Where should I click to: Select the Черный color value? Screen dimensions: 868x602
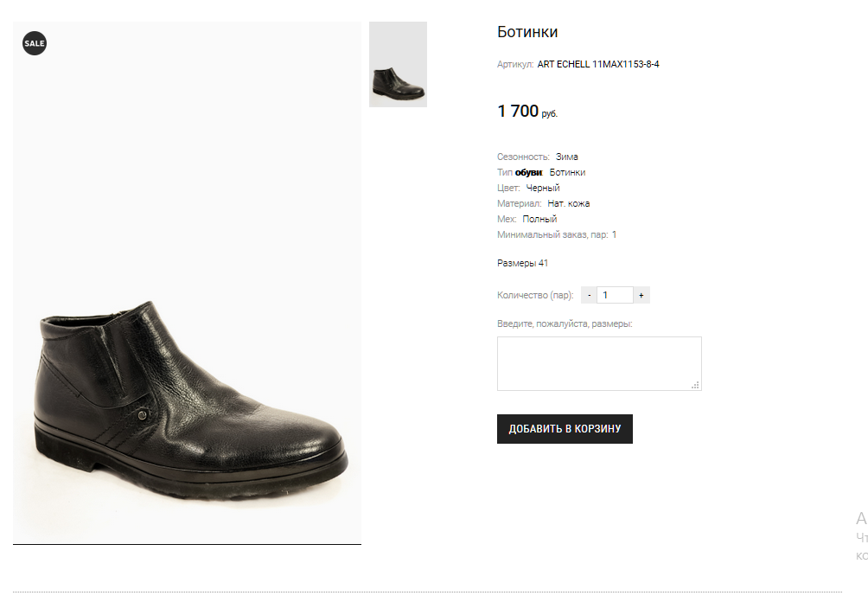(543, 188)
